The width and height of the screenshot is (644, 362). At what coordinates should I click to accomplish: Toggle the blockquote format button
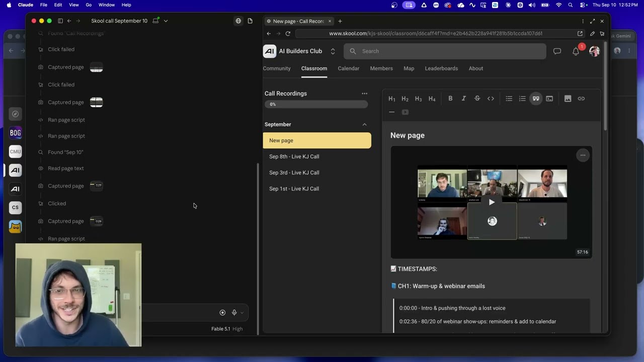pos(536,99)
